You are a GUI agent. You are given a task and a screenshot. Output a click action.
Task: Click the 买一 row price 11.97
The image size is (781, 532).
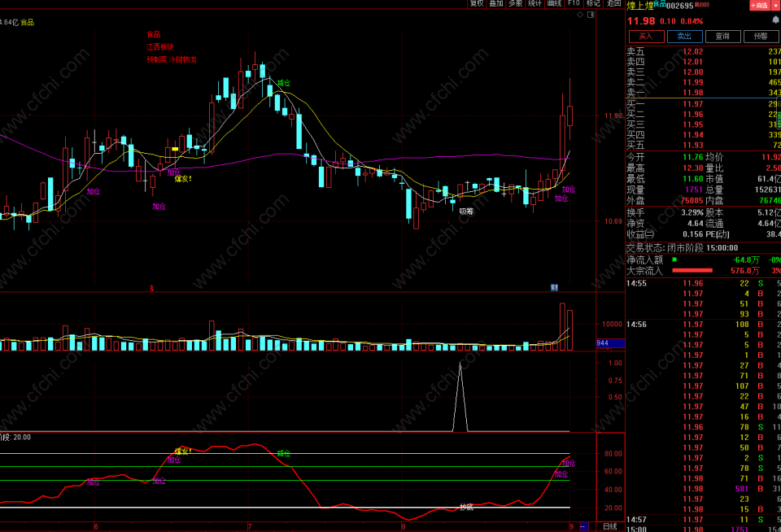point(693,104)
